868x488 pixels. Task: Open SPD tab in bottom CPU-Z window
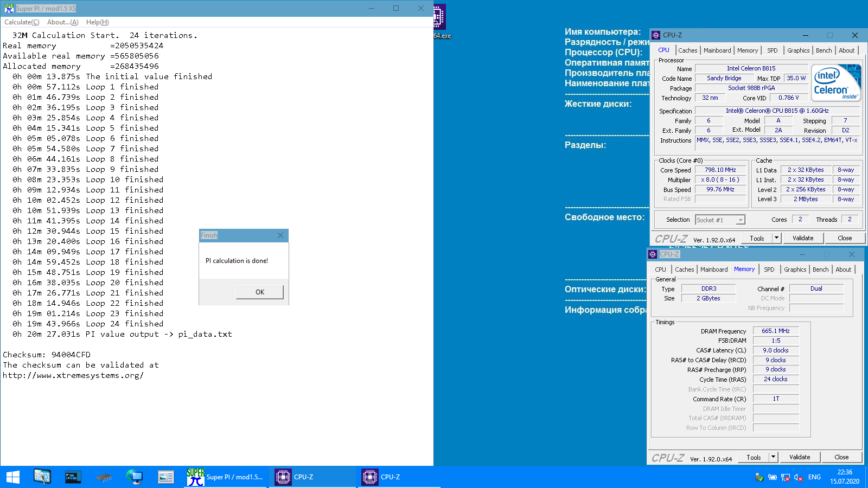point(769,269)
